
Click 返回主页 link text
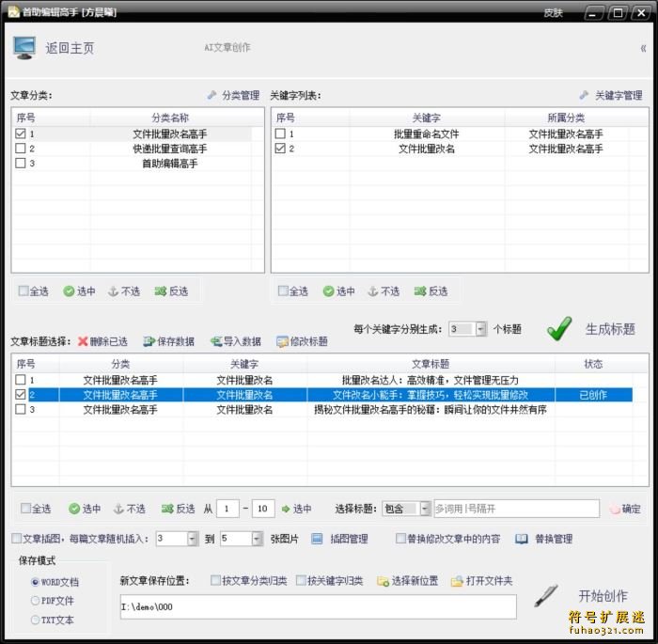tap(70, 48)
